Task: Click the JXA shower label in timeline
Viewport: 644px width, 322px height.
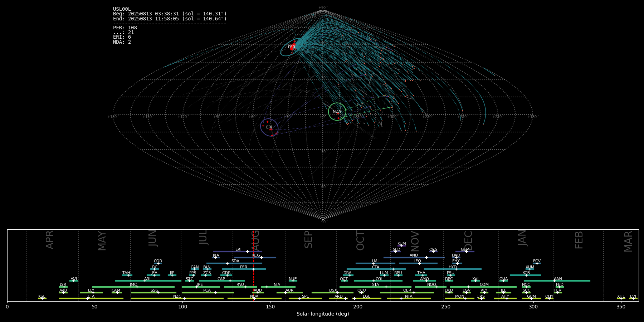Action: (216, 255)
